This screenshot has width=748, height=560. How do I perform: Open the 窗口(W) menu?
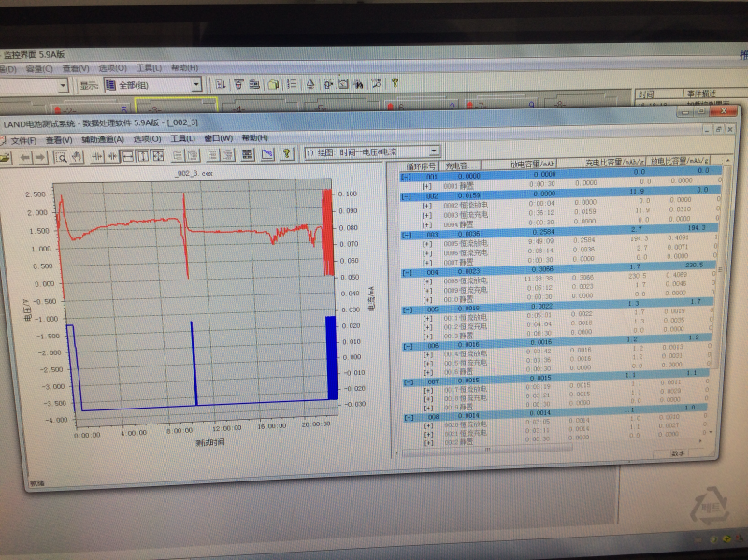click(218, 137)
